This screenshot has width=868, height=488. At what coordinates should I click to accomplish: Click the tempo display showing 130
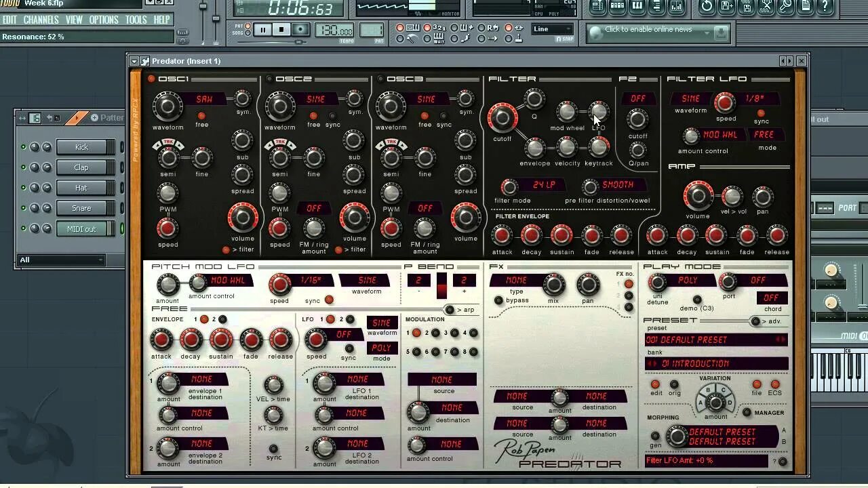point(336,30)
